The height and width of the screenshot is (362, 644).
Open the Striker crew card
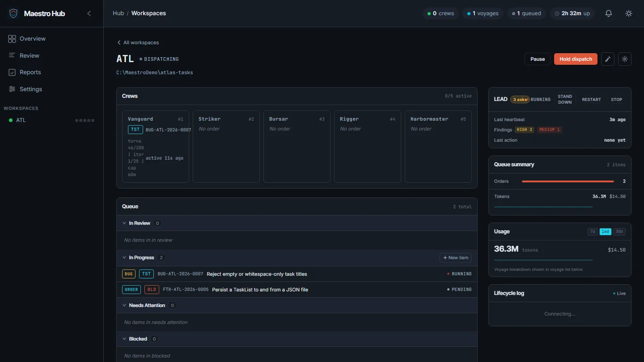coord(226,147)
